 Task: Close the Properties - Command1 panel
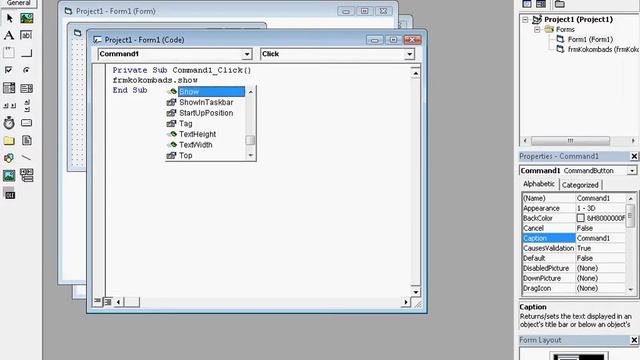634,156
